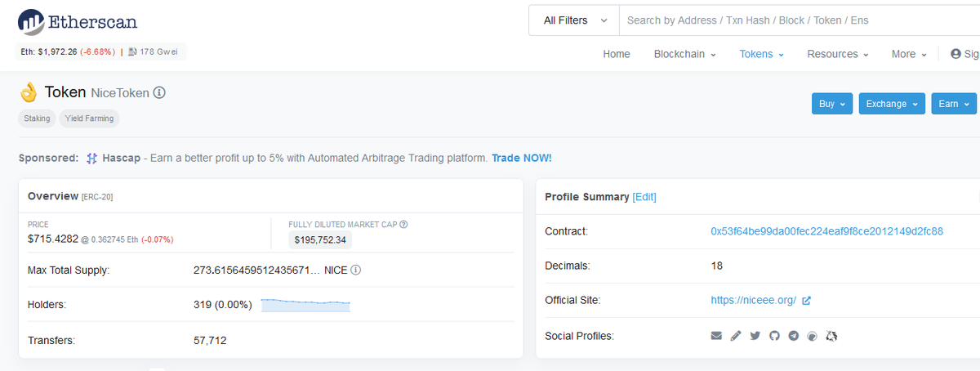
Task: Click the Decimals value 18
Action: tap(717, 266)
